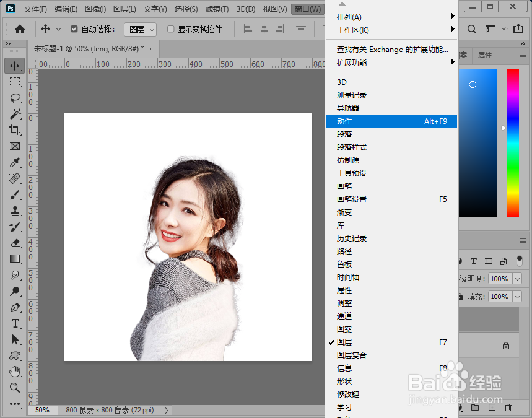532x418 pixels.
Task: Open the fill 100% dropdown
Action: click(x=517, y=297)
